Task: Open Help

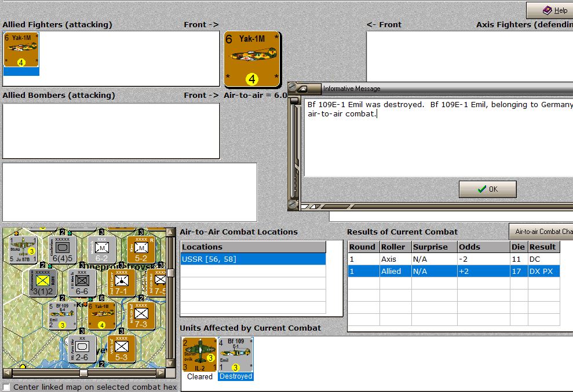Action: (x=550, y=10)
